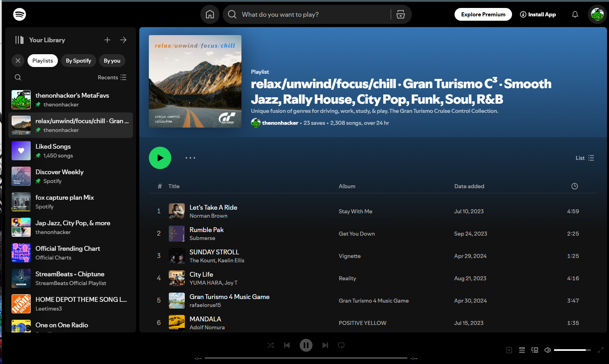This screenshot has height=364, width=609.
Task: Click the MANDALA album art thumbnail
Action: tap(177, 323)
